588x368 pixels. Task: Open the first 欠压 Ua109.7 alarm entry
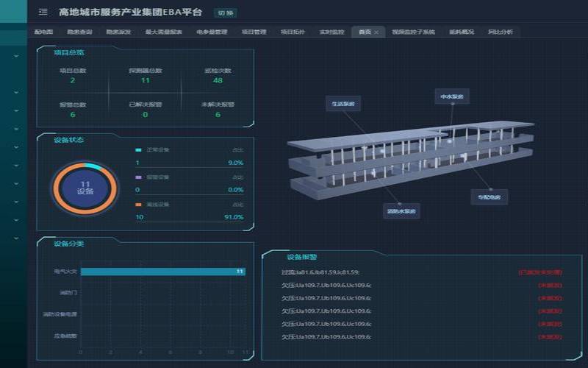pos(326,286)
